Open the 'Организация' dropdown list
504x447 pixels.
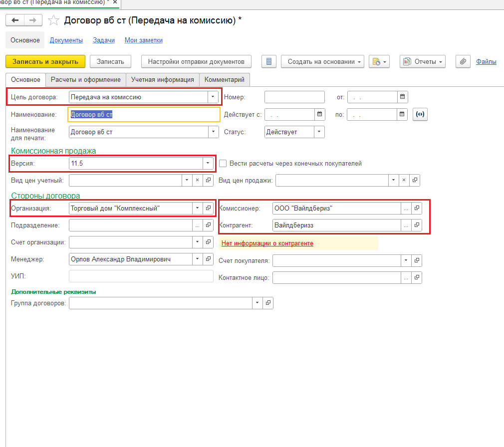click(x=197, y=208)
